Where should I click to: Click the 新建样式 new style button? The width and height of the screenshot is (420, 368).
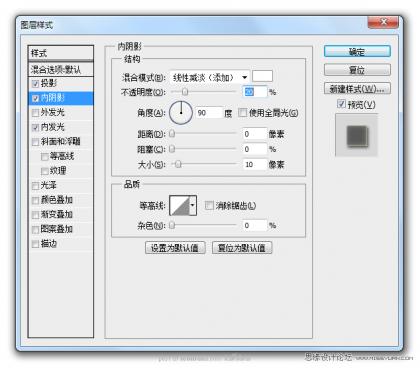click(357, 89)
